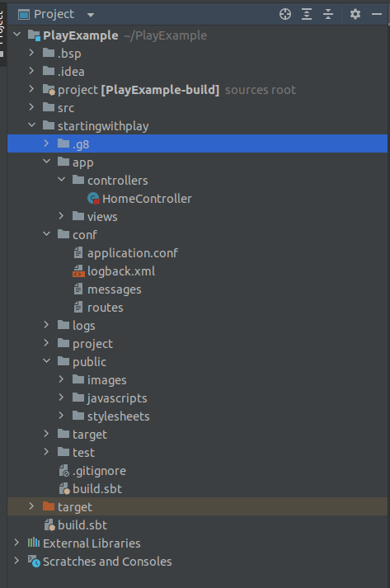Click the Expand All icon in toolbar
The image size is (390, 588).
tap(307, 14)
